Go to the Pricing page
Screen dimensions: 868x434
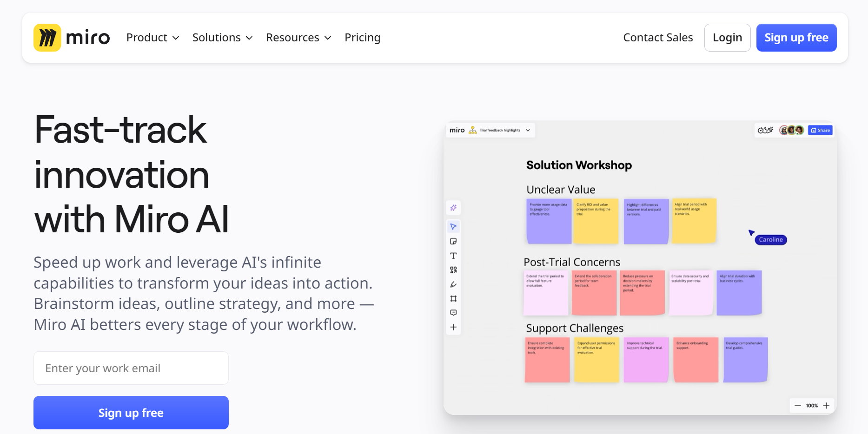(x=363, y=37)
